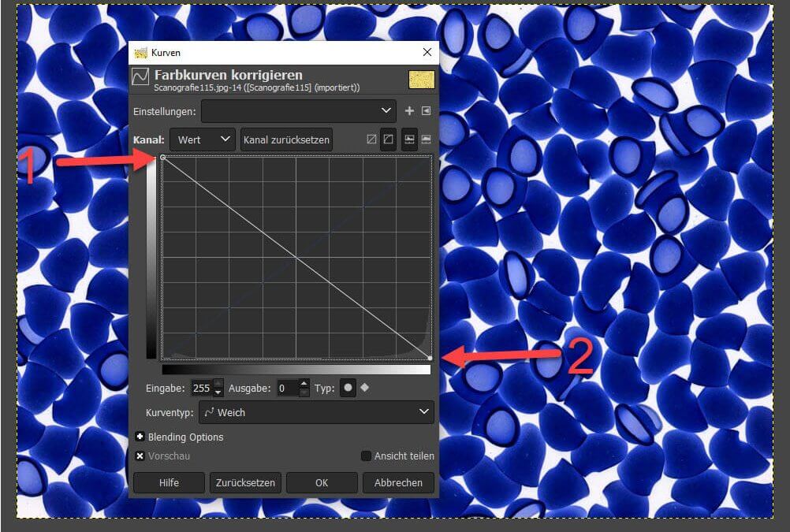790x532 pixels.
Task: Select the logarithmic histogram icon
Action: (427, 140)
